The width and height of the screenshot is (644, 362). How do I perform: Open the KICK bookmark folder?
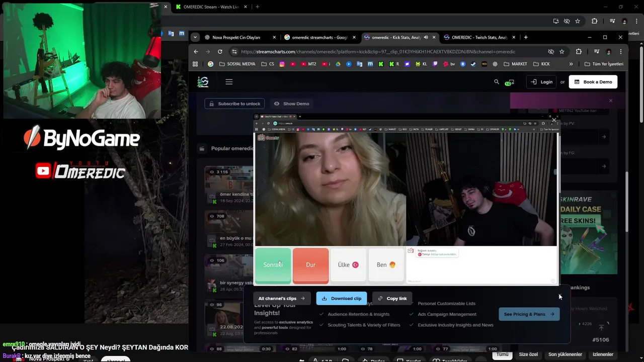point(541,64)
